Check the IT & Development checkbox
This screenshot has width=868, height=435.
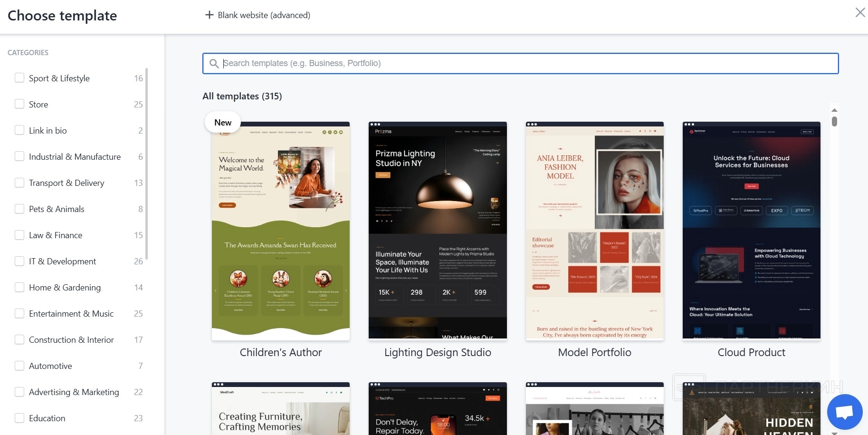pyautogui.click(x=19, y=261)
